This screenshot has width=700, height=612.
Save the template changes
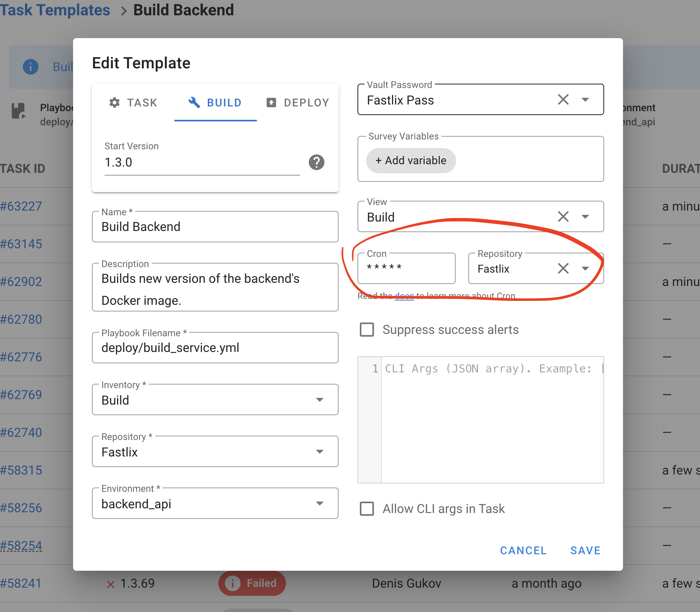click(585, 550)
